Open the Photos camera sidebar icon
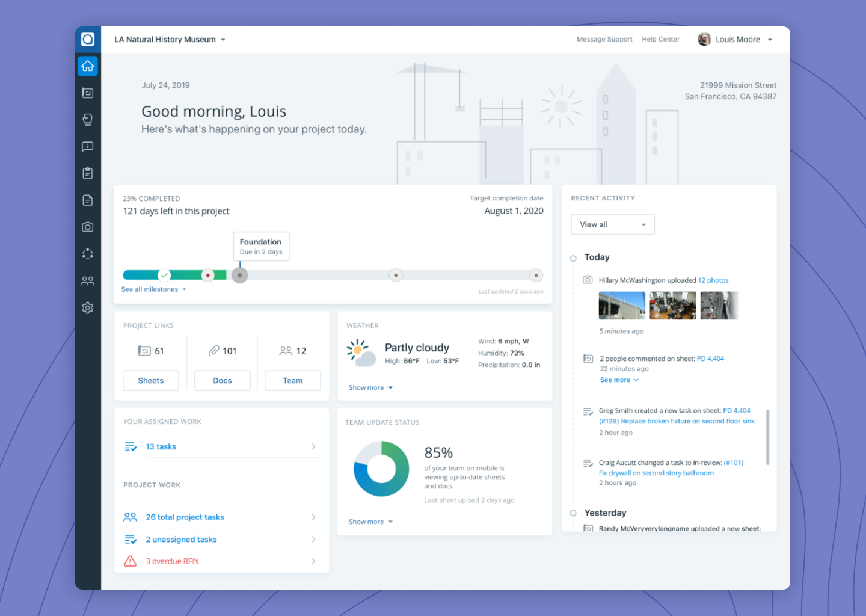This screenshot has width=866, height=616. [x=88, y=227]
